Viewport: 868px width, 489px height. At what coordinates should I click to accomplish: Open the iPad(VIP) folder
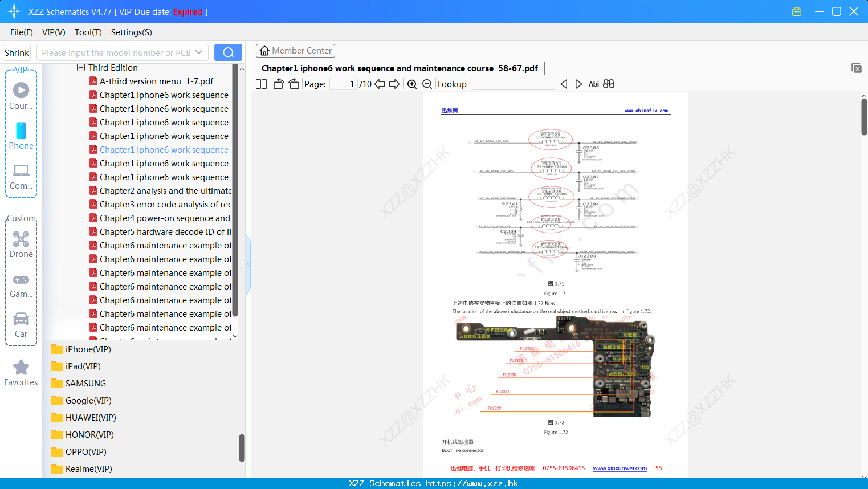coord(76,366)
